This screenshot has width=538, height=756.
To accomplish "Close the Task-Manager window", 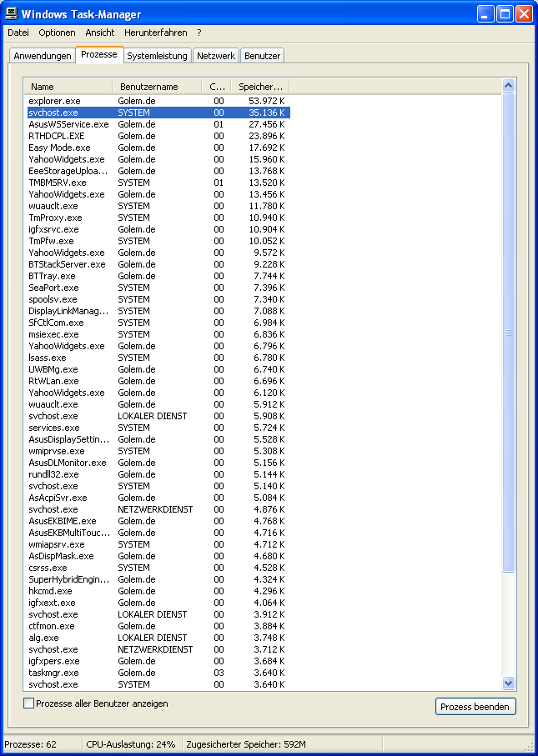I will point(524,14).
